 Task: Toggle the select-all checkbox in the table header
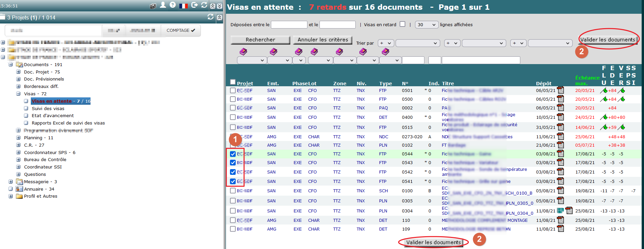(233, 82)
